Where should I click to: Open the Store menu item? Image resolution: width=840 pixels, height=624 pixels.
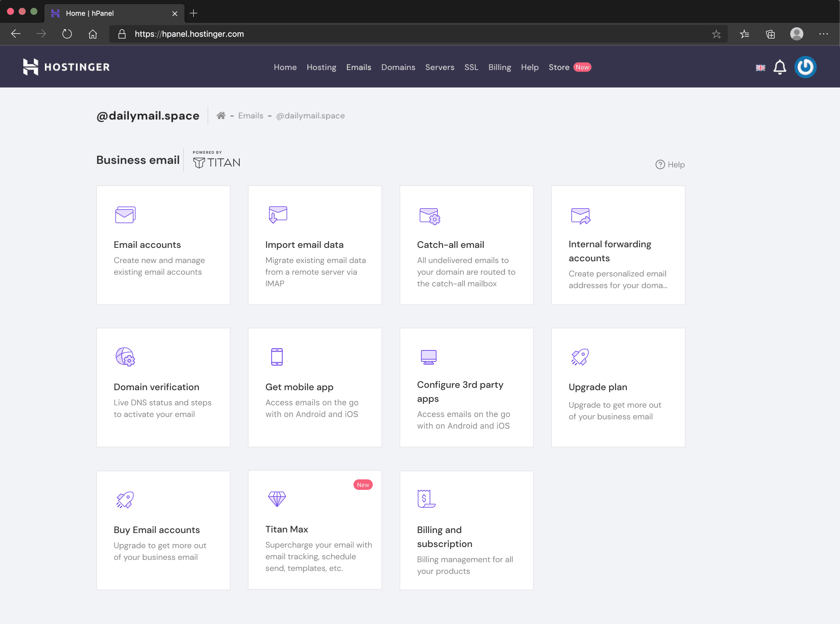point(559,67)
